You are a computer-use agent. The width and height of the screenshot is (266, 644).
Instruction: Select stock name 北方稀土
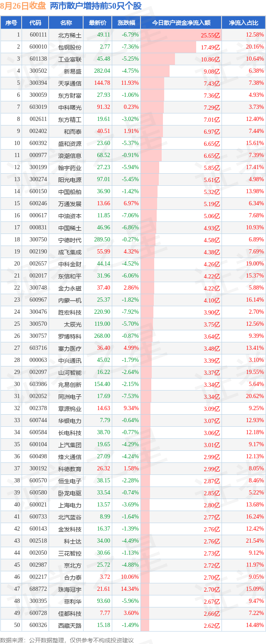(70, 35)
